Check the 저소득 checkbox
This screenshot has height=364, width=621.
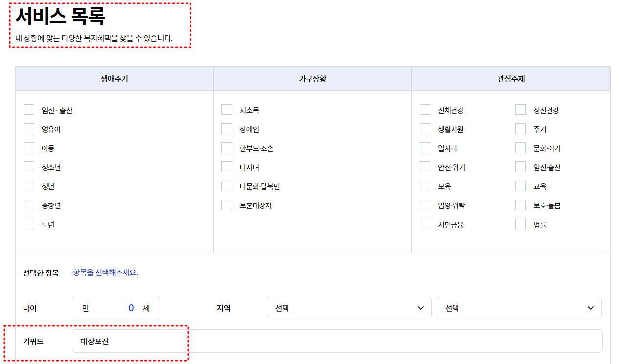point(227,110)
